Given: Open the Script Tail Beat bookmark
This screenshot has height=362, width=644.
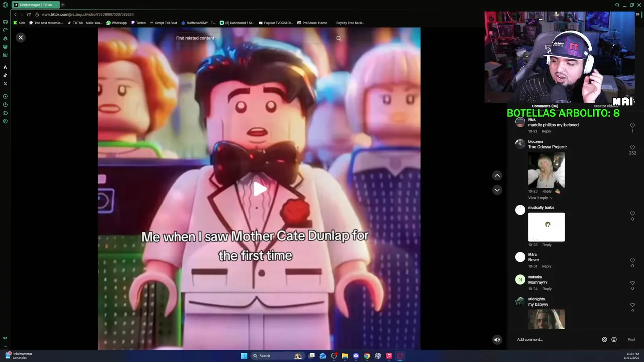Looking at the screenshot, I should click(x=164, y=23).
